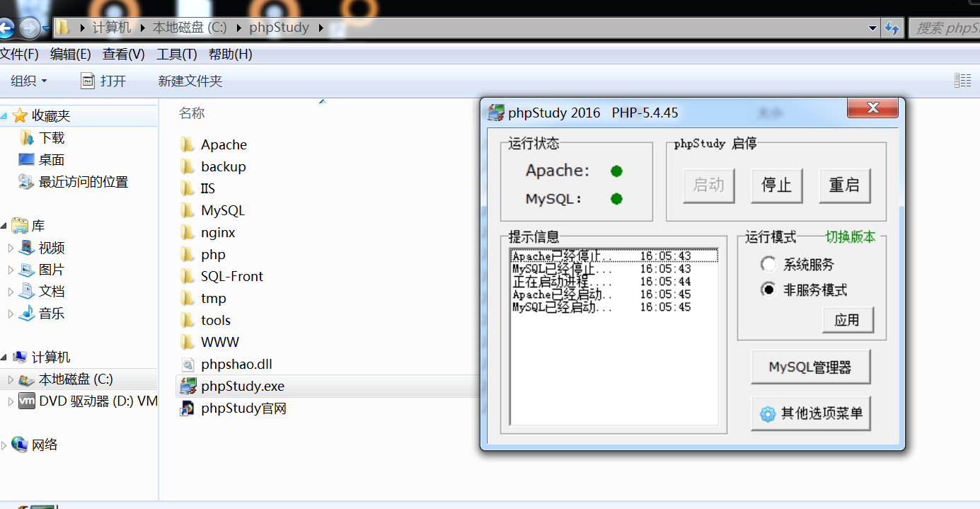Screen dimensions: 980x509
Task: Expand the 图片 library node
Action: coord(11,270)
